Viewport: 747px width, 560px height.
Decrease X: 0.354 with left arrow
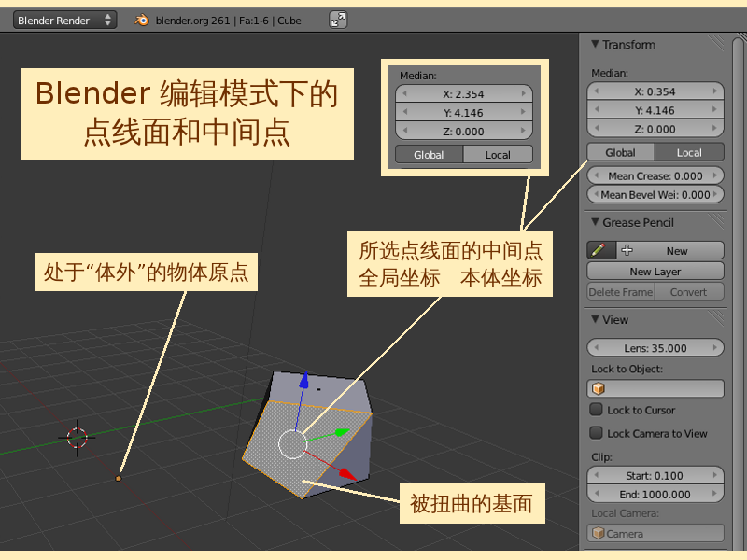tap(596, 91)
